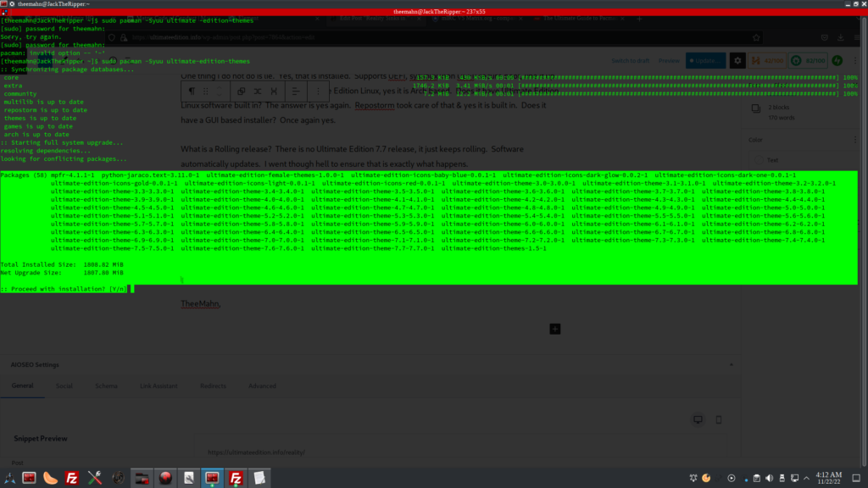The height and width of the screenshot is (488, 868).
Task: Click the Post breadcrumb at editor bottom
Action: pos(18,463)
